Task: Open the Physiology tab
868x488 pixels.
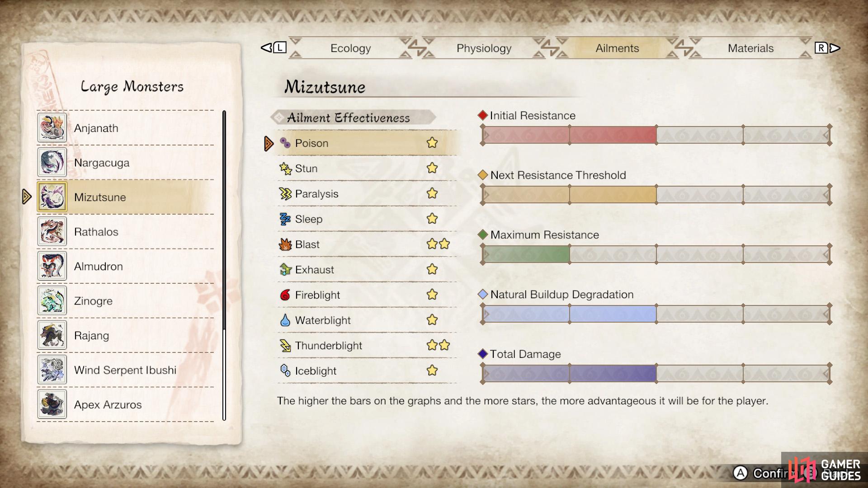Action: pyautogui.click(x=484, y=48)
